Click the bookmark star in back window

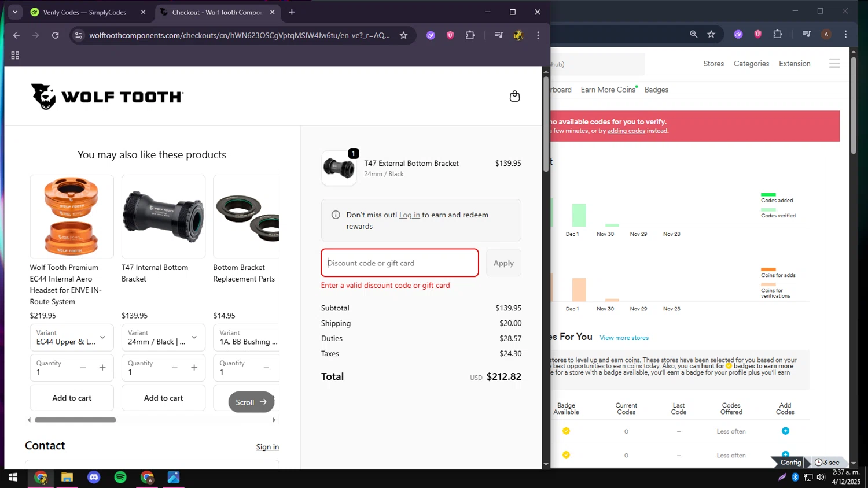pos(711,34)
